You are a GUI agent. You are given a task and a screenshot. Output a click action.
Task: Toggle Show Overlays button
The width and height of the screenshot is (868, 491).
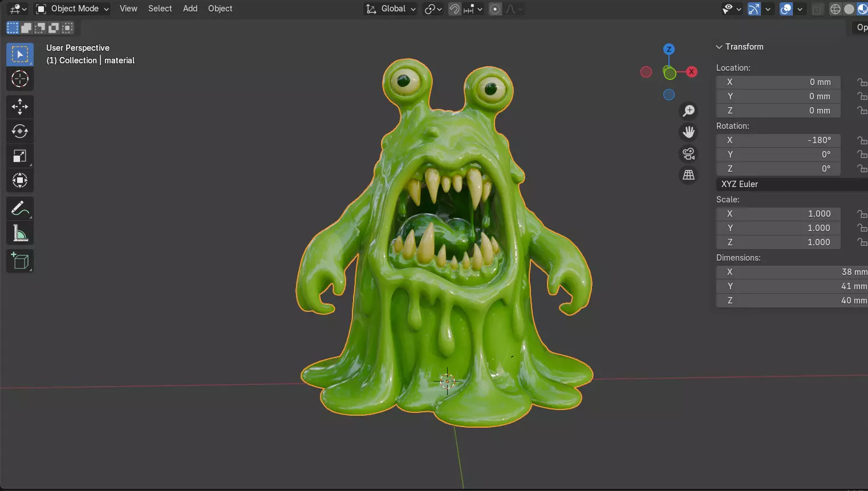tap(786, 9)
